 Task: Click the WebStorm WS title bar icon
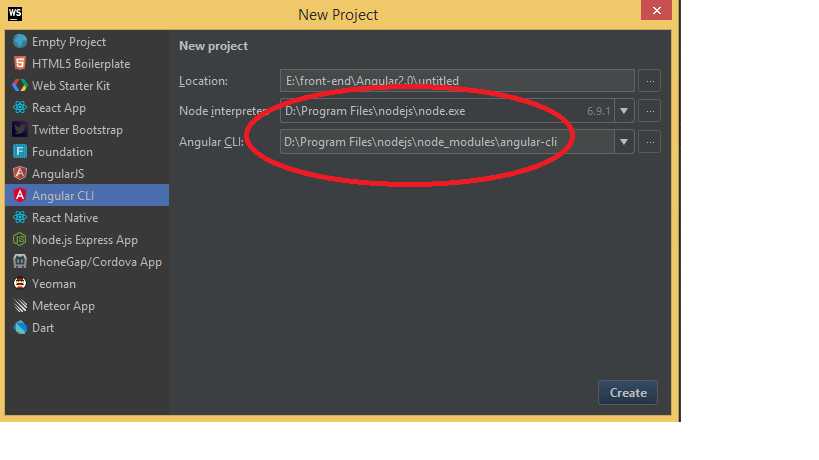(x=15, y=13)
